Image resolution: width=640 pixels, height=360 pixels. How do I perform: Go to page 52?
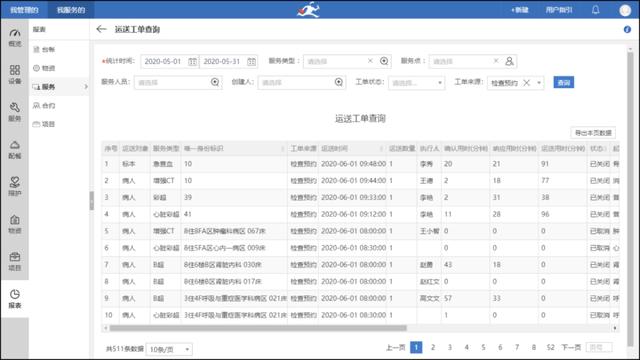click(550, 347)
